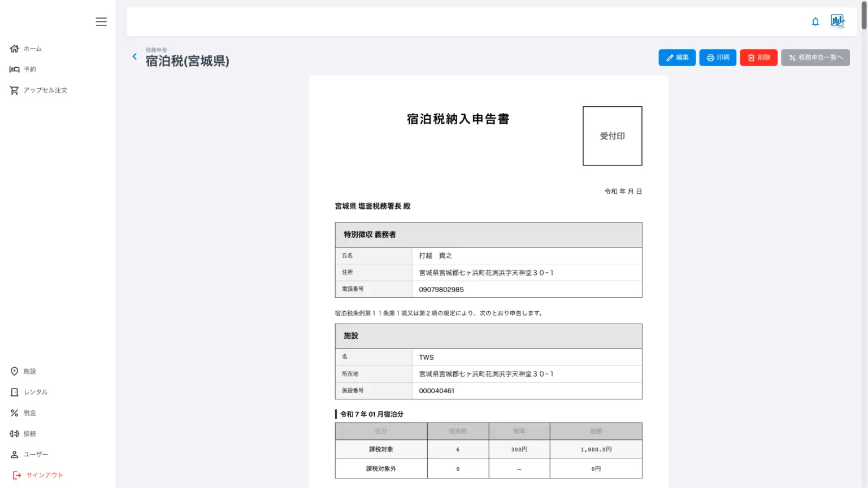The image size is (868, 488).
Task: Open the user profile avatar
Action: [837, 21]
